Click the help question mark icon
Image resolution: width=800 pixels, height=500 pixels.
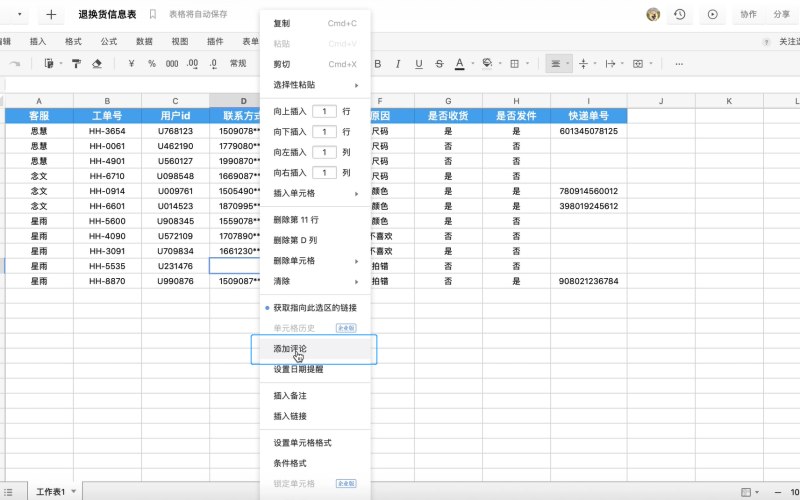[766, 42]
